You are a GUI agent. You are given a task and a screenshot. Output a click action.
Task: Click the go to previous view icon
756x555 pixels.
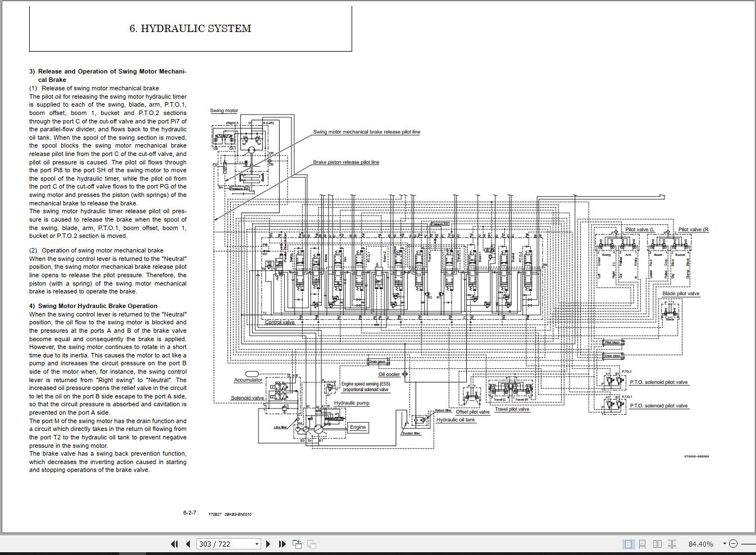pyautogui.click(x=297, y=544)
